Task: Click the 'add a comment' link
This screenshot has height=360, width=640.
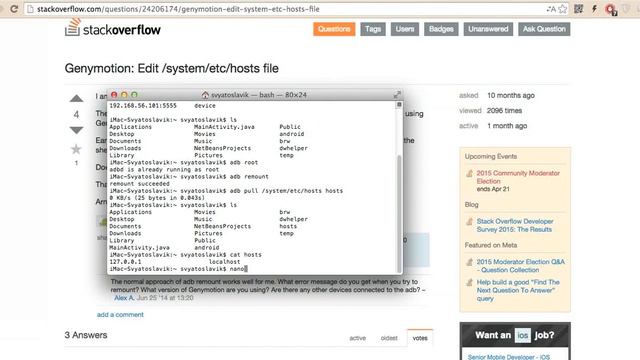Action: pos(120,315)
